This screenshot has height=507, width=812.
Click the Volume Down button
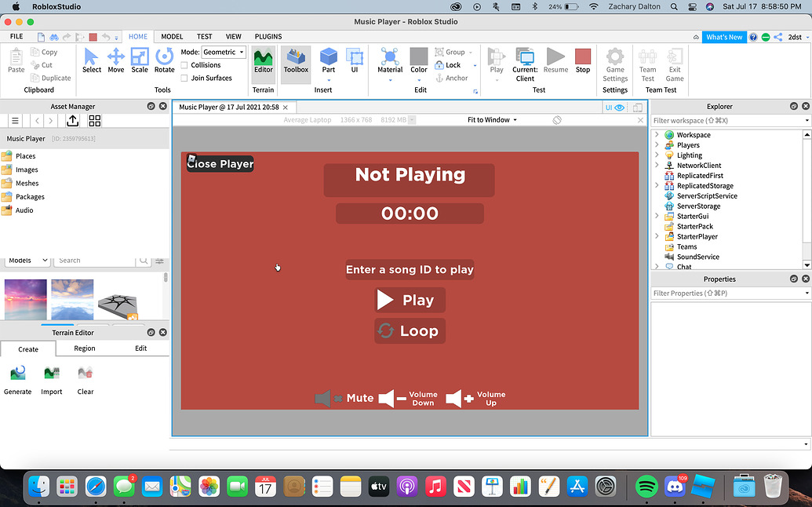[x=408, y=398]
